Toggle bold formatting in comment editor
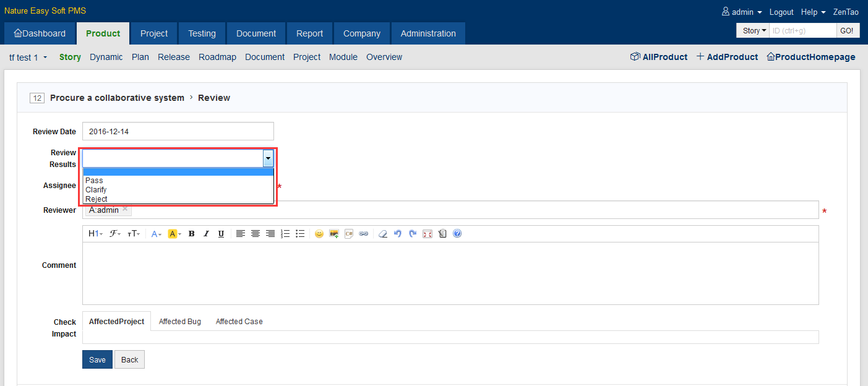 (192, 234)
